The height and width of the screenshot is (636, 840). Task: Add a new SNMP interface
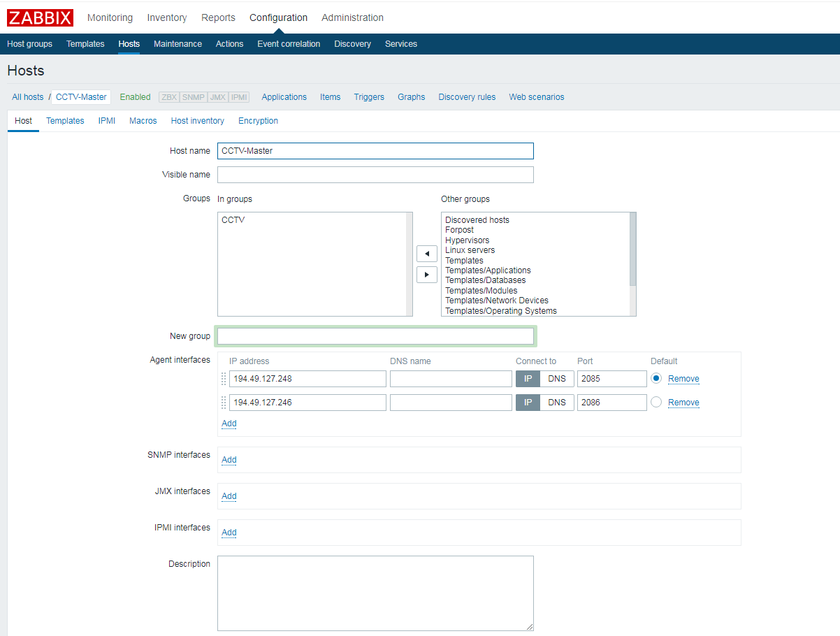(x=229, y=460)
